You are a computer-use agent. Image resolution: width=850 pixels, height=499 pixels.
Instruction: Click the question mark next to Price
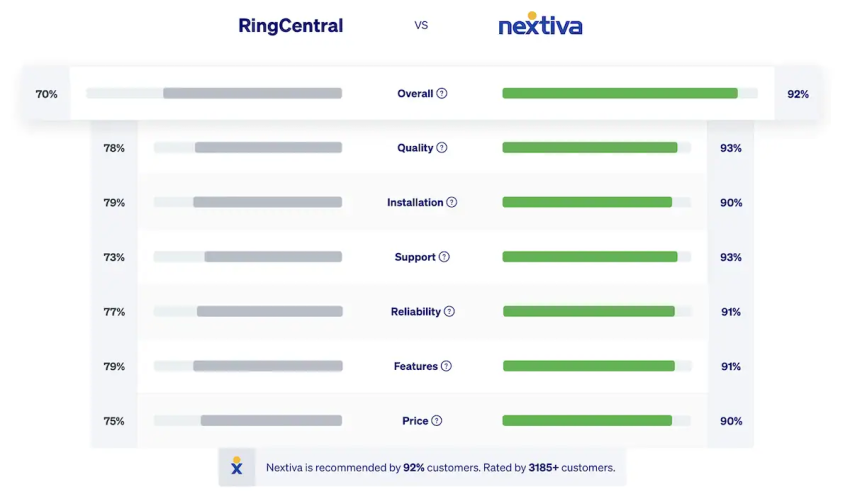(437, 420)
